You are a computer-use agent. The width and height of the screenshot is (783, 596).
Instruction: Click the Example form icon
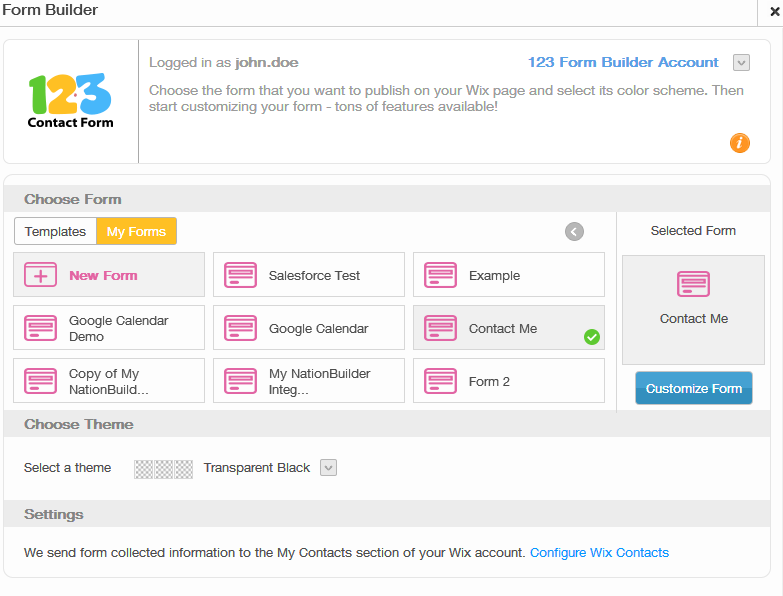click(x=440, y=275)
